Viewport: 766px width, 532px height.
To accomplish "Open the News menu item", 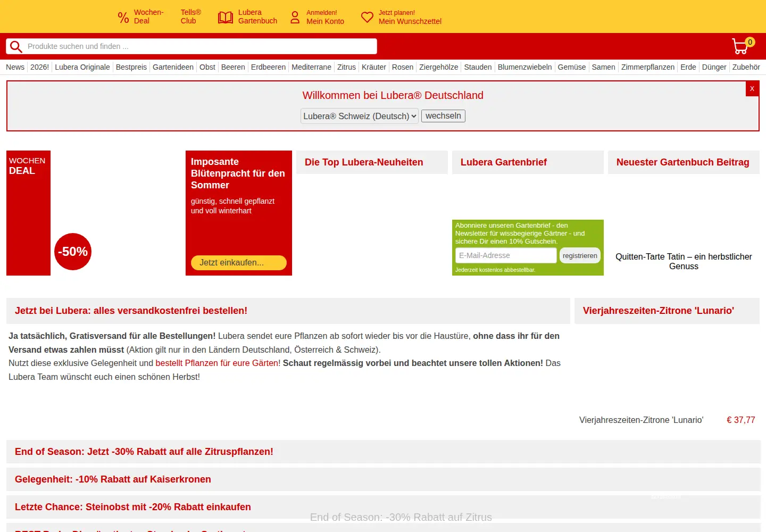I will [x=15, y=67].
